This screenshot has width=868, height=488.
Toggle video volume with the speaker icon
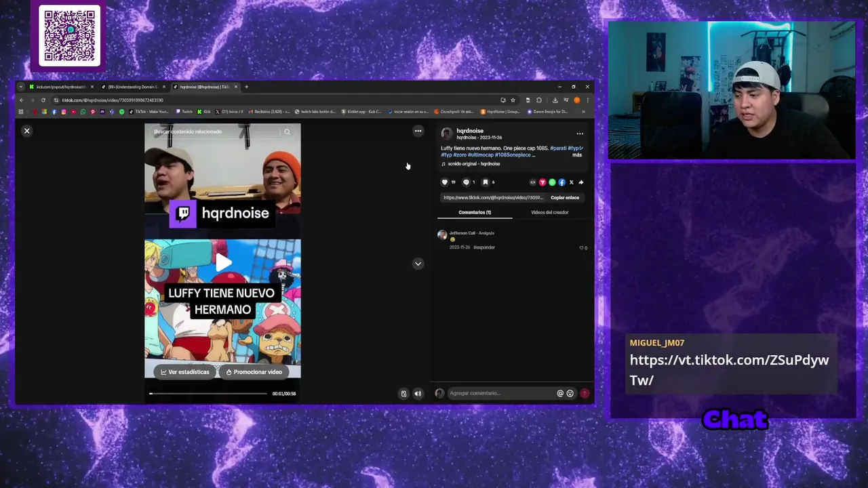tap(418, 394)
